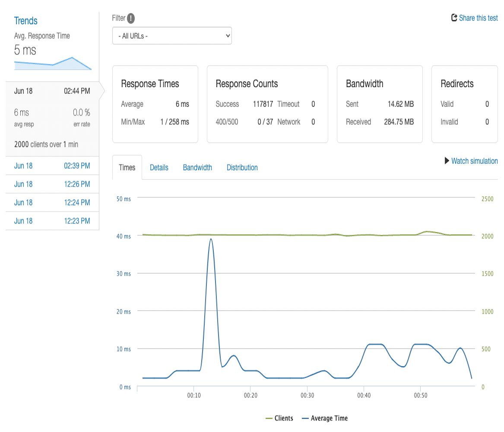
Task: Open the Distribution tab
Action: [x=242, y=168]
